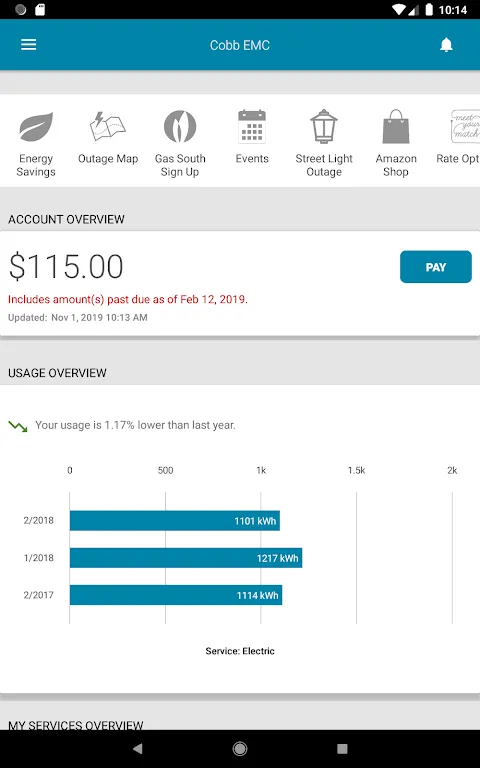Tap the $115.00 balance amount
This screenshot has width=480, height=768.
66,267
